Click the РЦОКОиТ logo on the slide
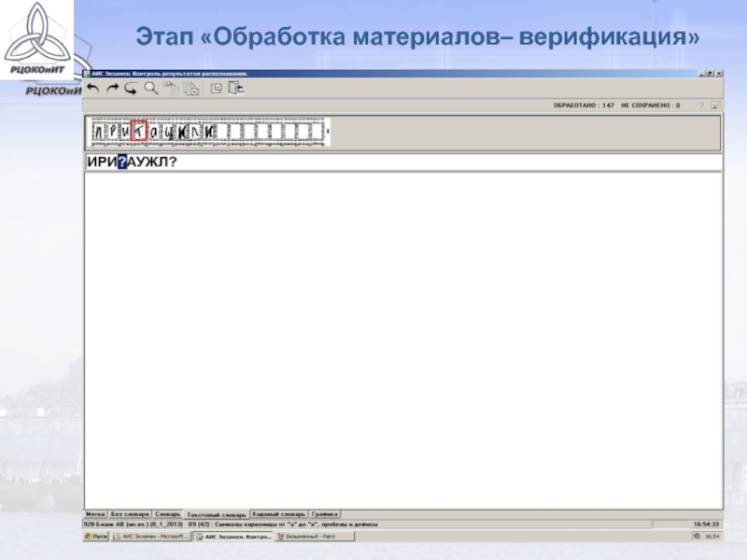 click(x=37, y=39)
